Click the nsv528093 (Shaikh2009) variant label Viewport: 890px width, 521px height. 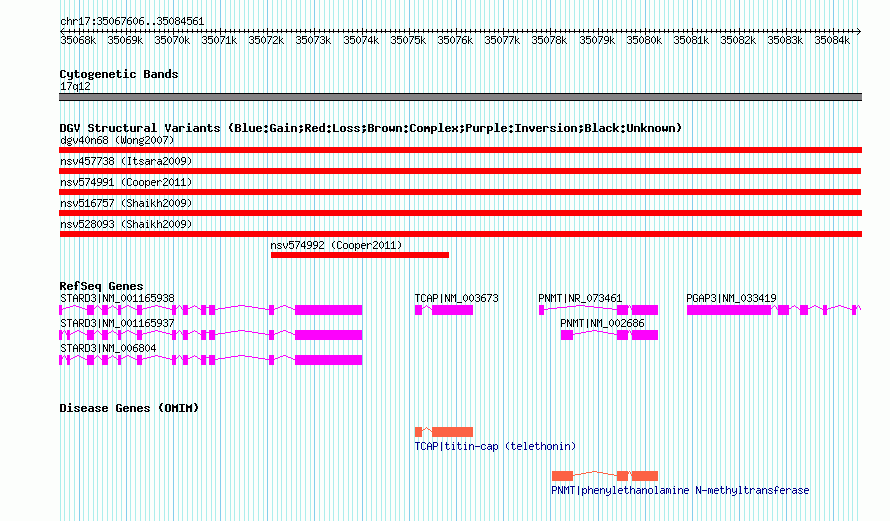click(x=126, y=224)
